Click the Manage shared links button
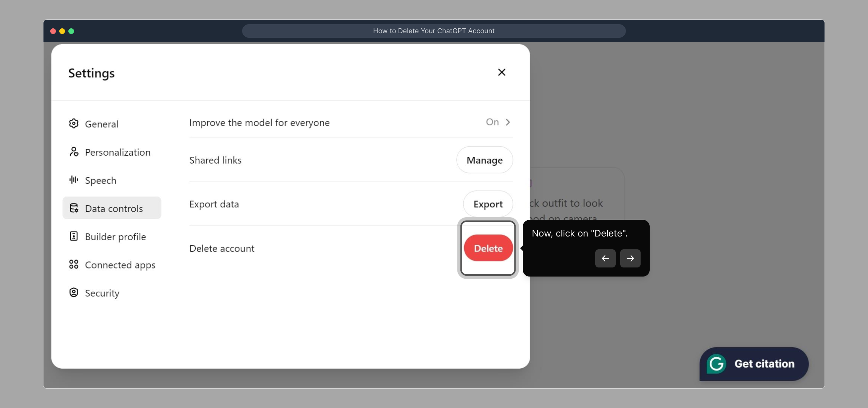 click(x=484, y=160)
